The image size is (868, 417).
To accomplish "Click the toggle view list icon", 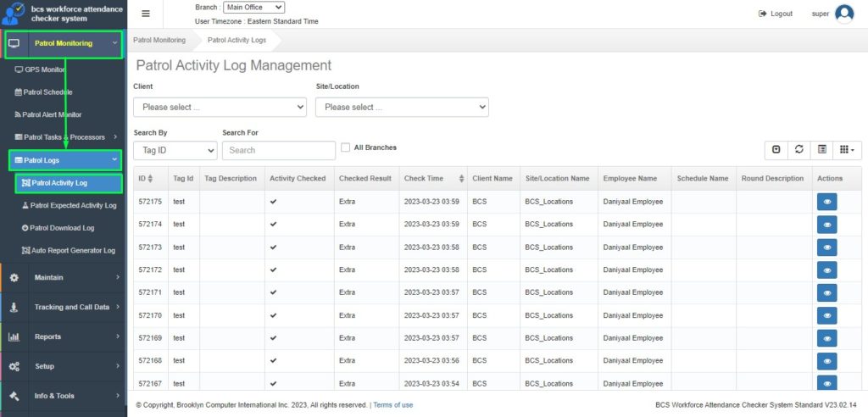I will (x=821, y=149).
